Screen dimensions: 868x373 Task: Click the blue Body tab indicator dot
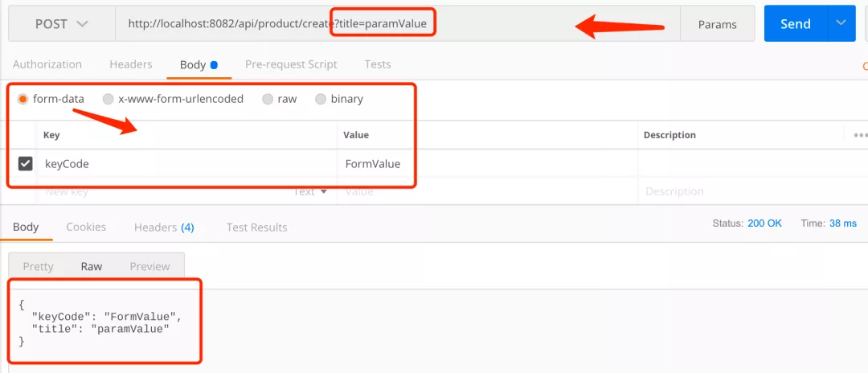(x=214, y=65)
